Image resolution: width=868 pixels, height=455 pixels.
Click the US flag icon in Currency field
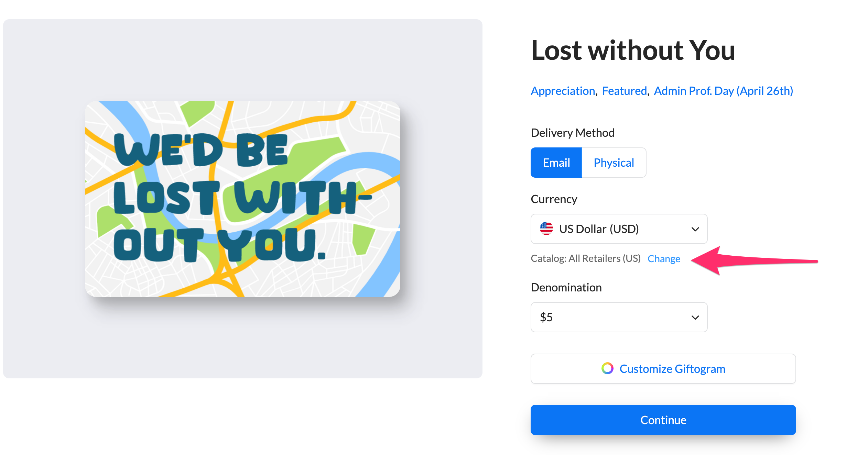tap(546, 229)
